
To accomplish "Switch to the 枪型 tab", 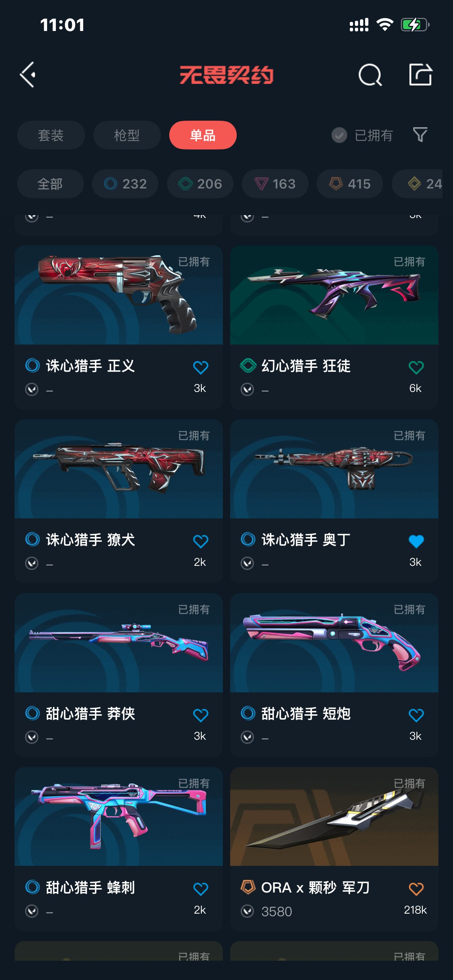I will point(127,135).
